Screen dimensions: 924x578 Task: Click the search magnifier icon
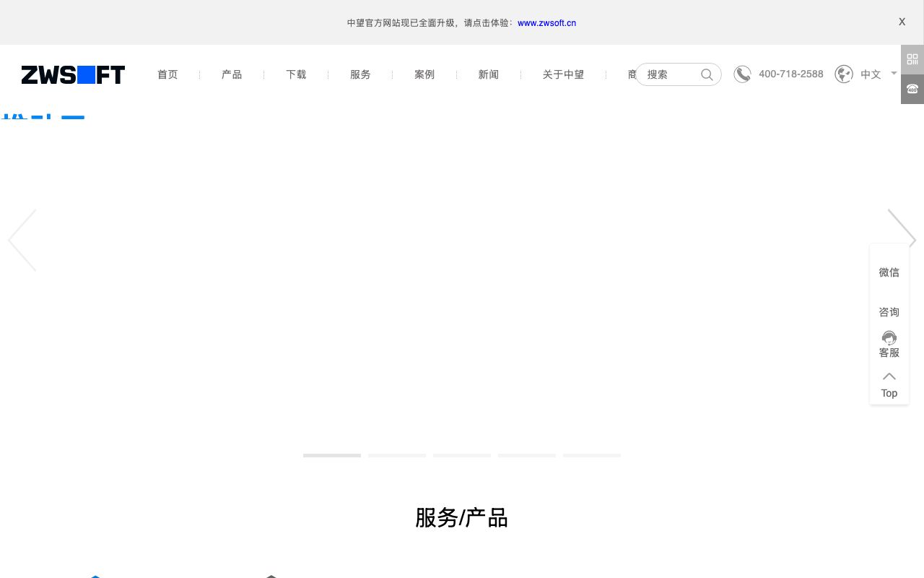click(707, 74)
